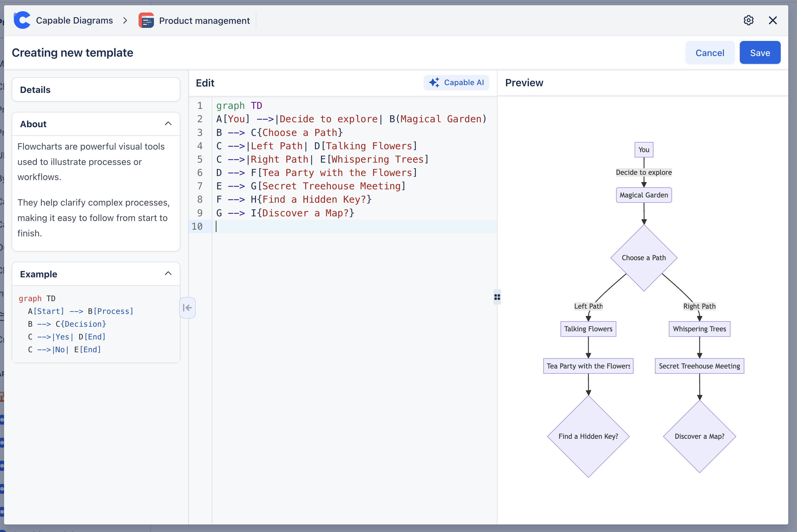Click the Find a Hidden Key? node
The image size is (797, 532).
[x=588, y=436]
